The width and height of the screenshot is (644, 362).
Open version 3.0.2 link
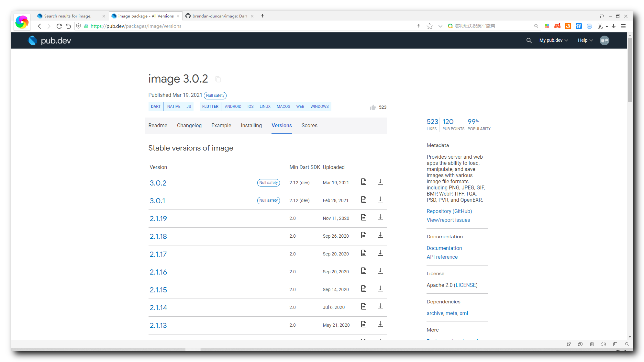(x=158, y=183)
